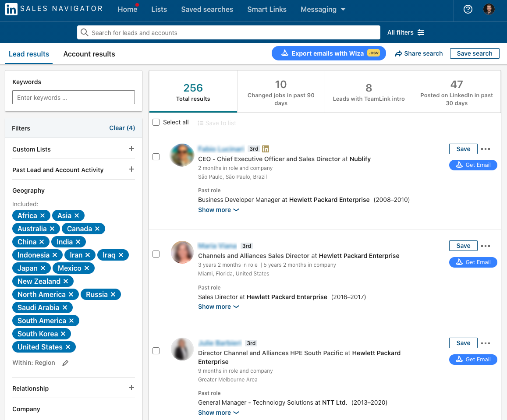Open more options for Channels and Alliances Sales Director

(x=486, y=246)
